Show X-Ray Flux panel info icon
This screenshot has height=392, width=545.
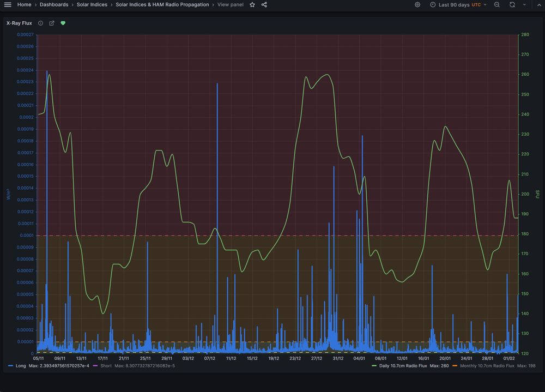[41, 23]
